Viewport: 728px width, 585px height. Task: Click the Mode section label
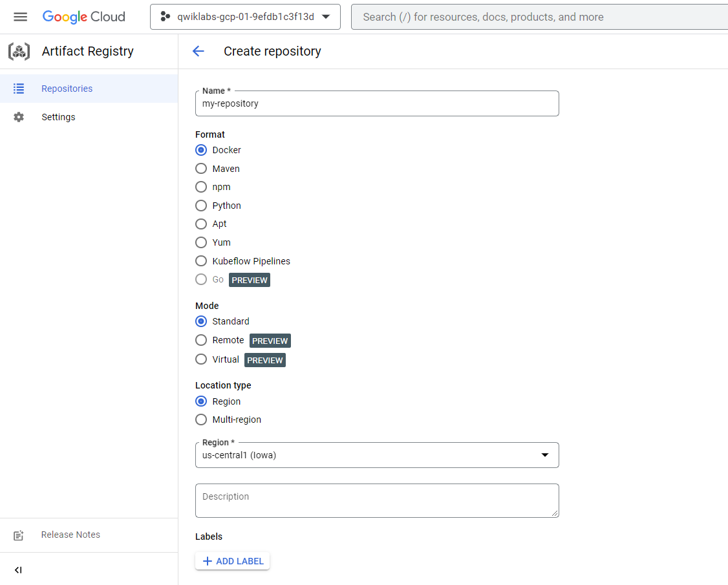coord(207,306)
